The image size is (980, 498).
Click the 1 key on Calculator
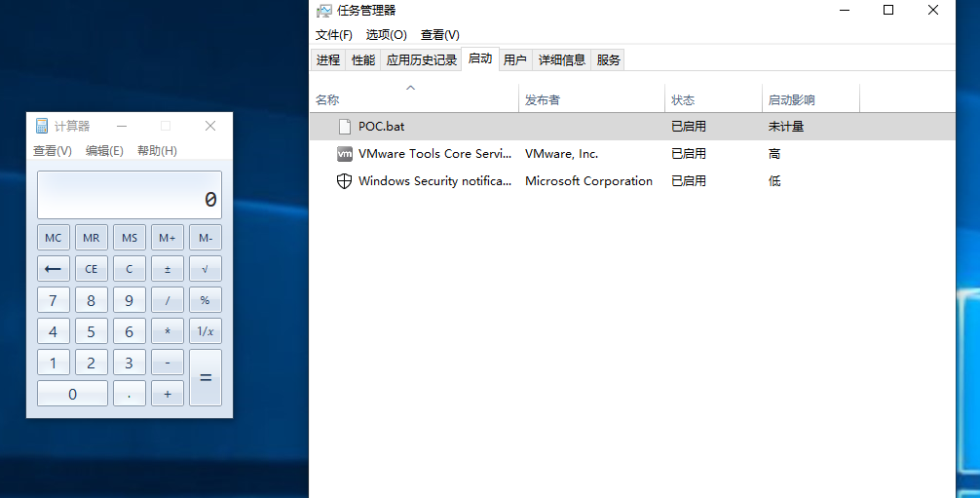pos(54,363)
